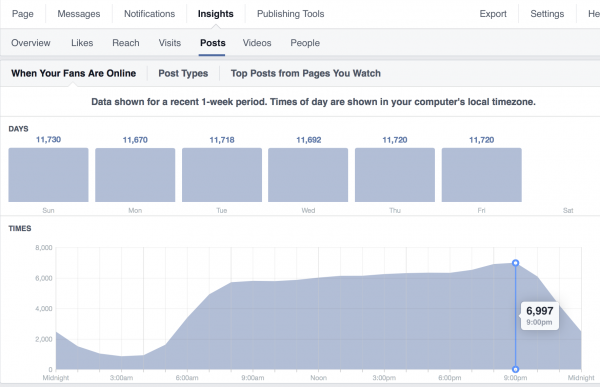The image size is (600, 387).
Task: Select the Posts insights section
Action: point(212,43)
